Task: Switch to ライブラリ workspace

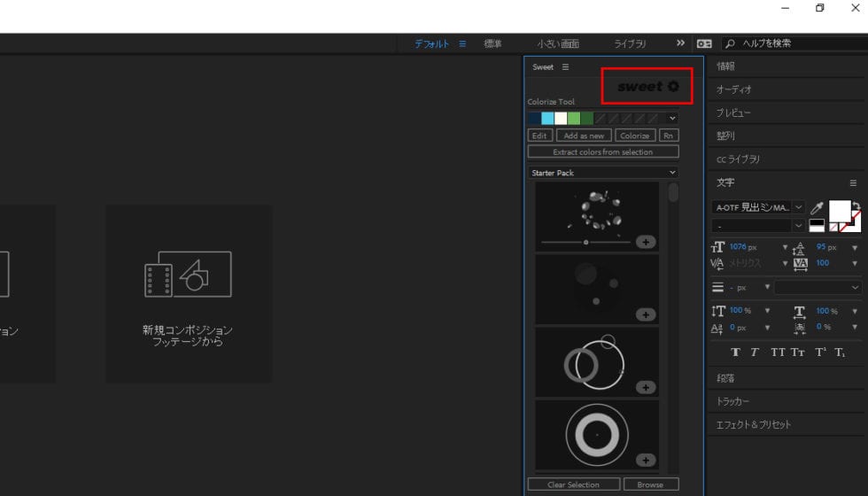Action: click(630, 43)
